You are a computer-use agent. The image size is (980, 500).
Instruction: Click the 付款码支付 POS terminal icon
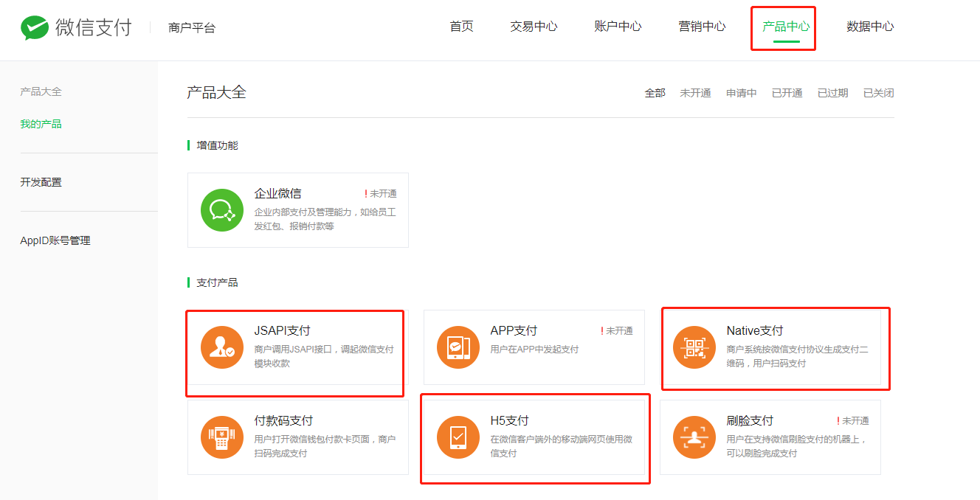[x=222, y=437]
